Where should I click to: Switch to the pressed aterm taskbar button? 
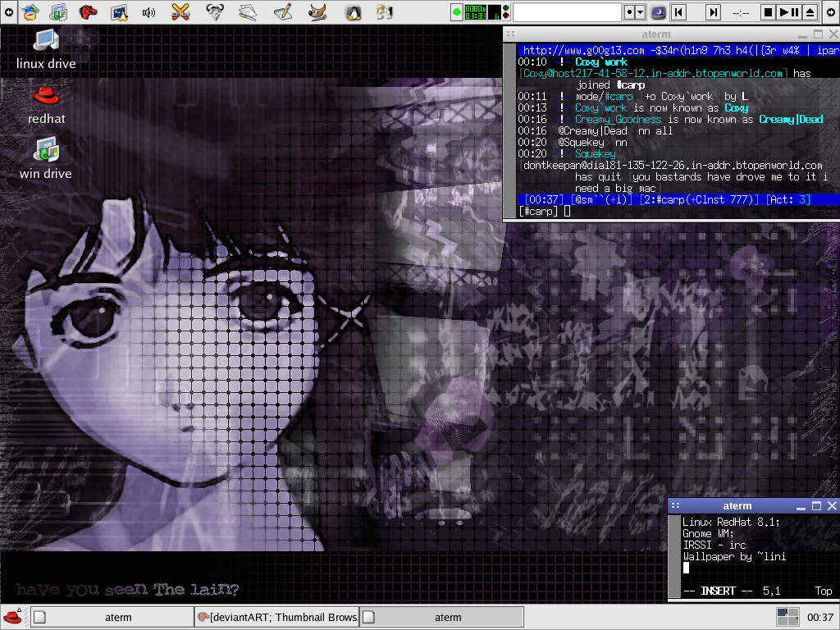(442, 617)
